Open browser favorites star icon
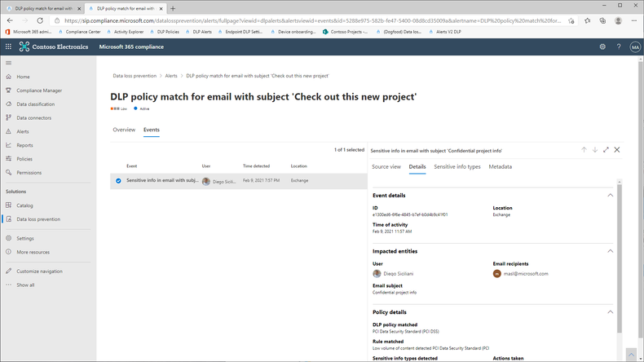Viewport: 644px width, 362px height. 587,20
